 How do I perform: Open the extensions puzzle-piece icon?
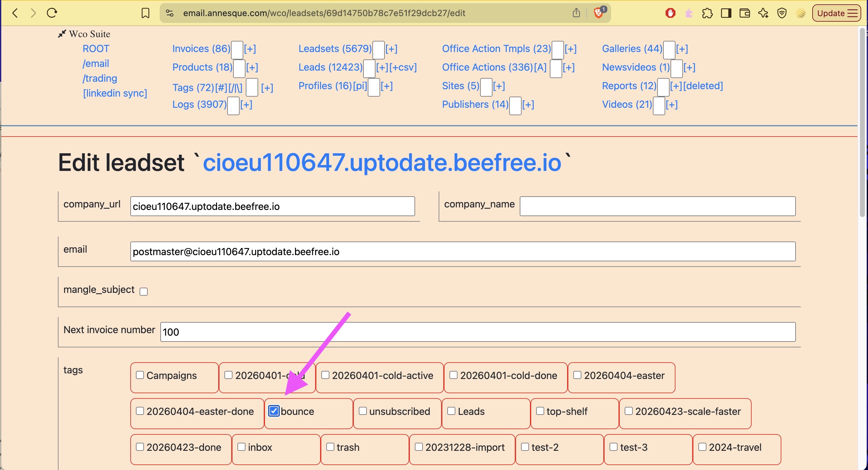707,13
